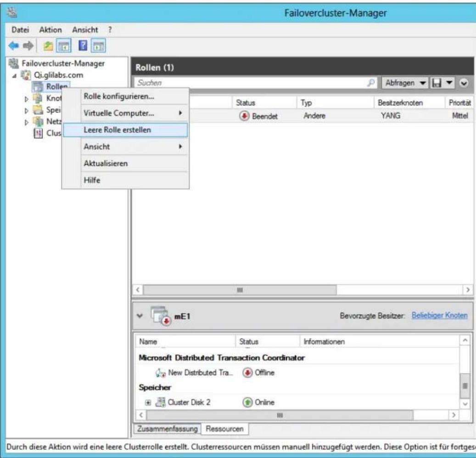This screenshot has height=458, width=476.
Task: Switch to the Ressourcen tab
Action: pyautogui.click(x=224, y=429)
